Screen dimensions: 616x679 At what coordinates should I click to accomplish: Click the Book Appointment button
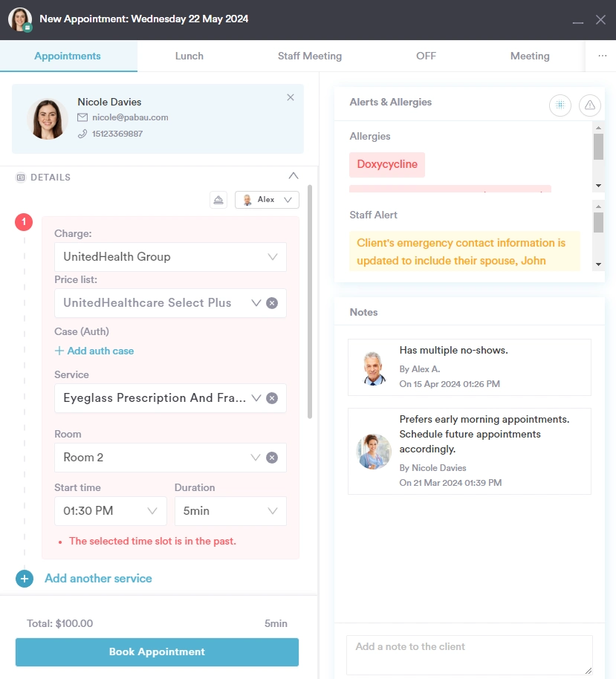click(x=157, y=652)
